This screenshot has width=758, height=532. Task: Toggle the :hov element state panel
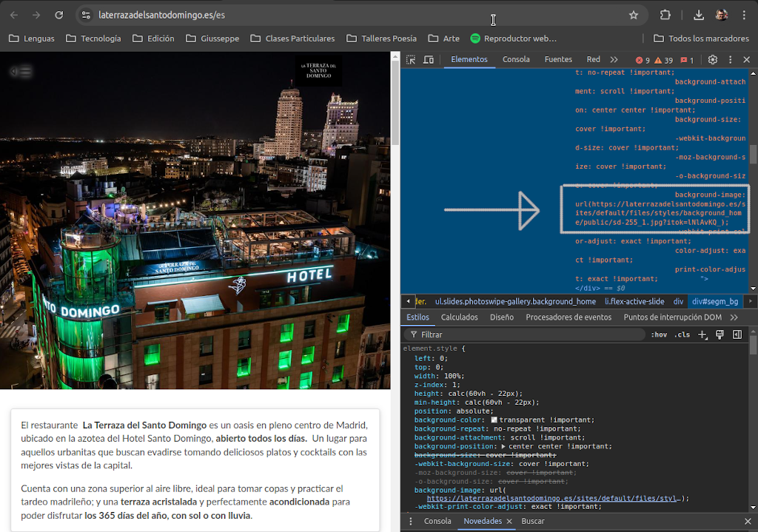click(659, 334)
